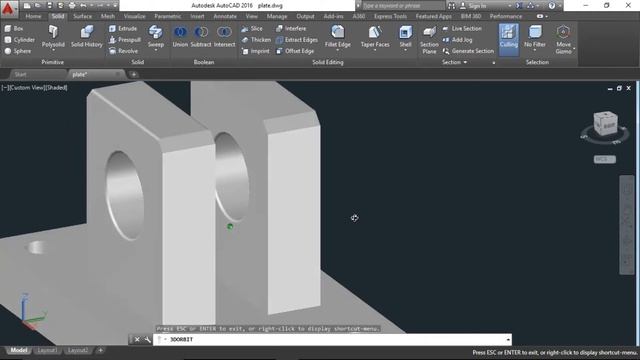Activate the Sweep tool

click(x=156, y=36)
